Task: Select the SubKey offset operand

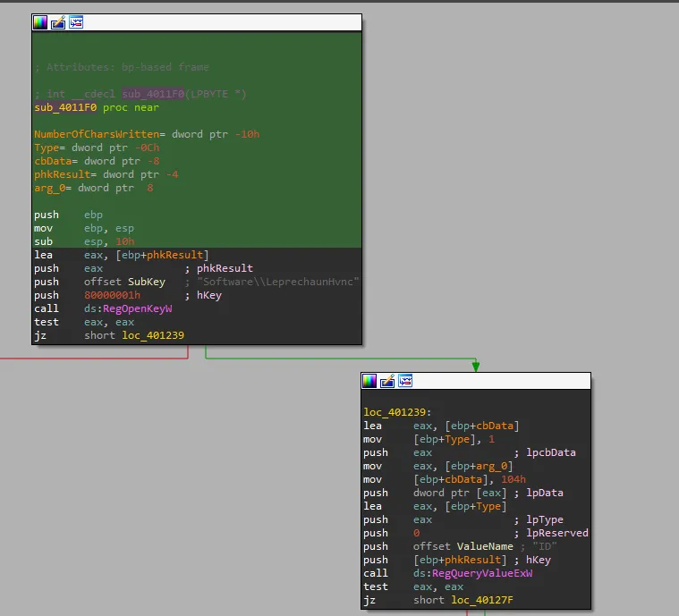Action: pos(147,282)
